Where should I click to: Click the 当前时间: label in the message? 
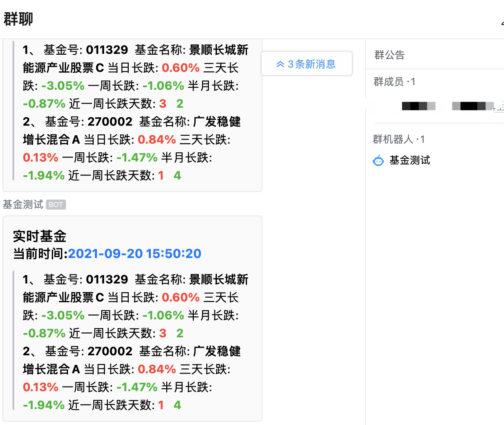coord(41,253)
